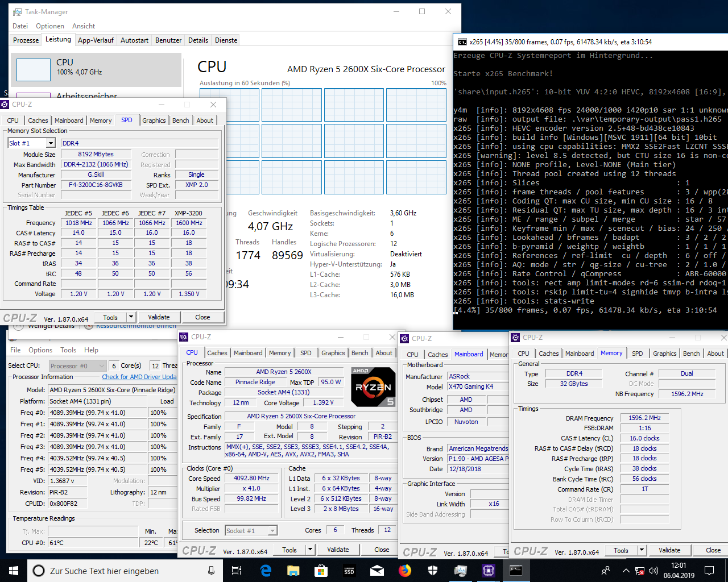Viewport: 728px width, 582px height.
Task: Open the Socket #1 selection dropdown
Action: click(272, 531)
